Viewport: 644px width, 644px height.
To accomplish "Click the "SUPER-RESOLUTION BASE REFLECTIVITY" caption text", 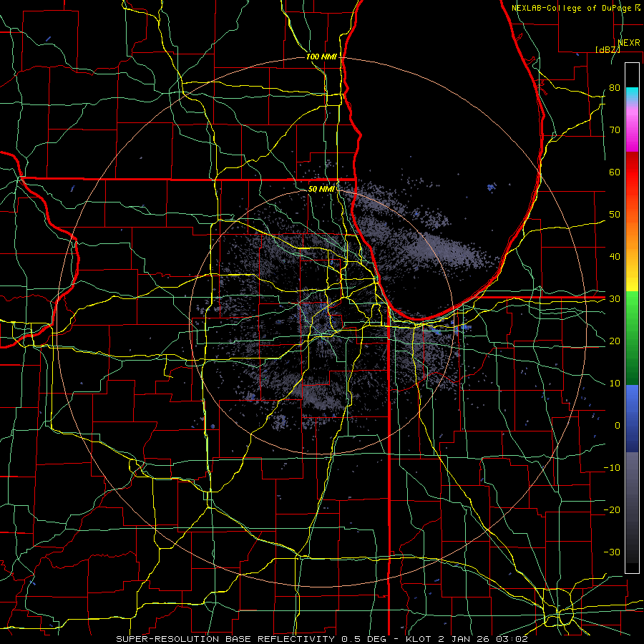I will [225, 639].
